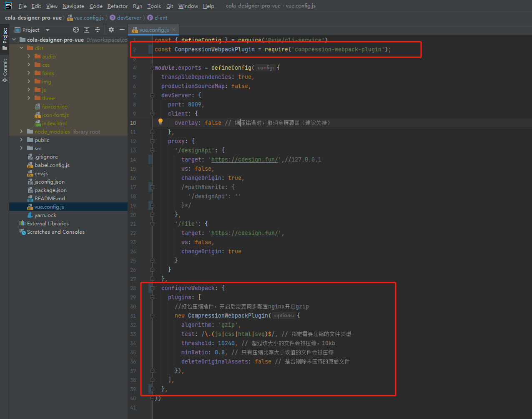Click the Collapse All icon in Project panel

pyautogui.click(x=98, y=30)
